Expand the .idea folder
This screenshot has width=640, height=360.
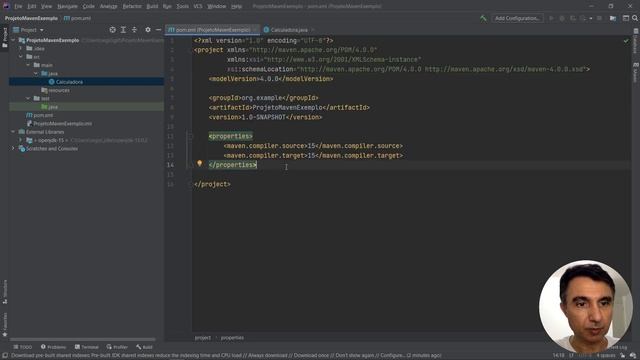(x=21, y=48)
